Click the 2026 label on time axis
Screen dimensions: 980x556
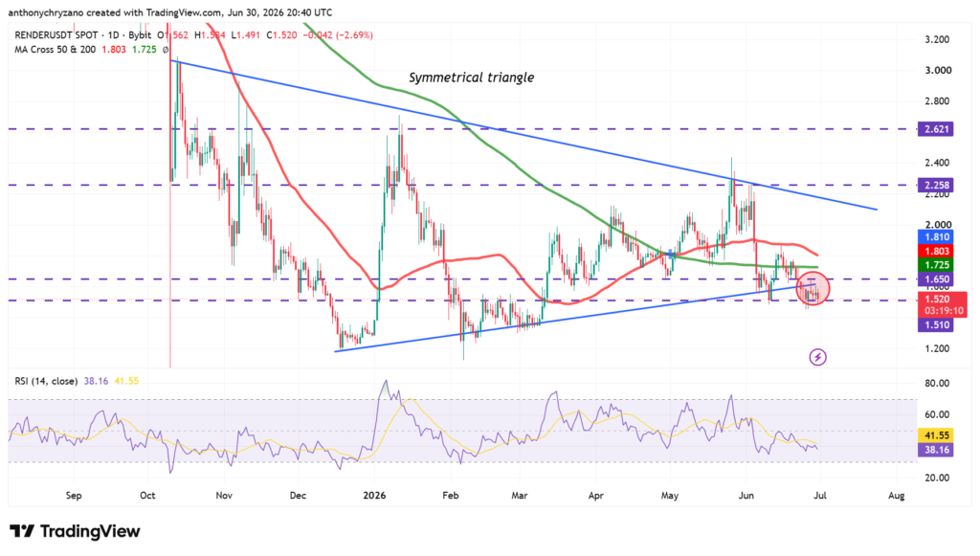tap(374, 496)
